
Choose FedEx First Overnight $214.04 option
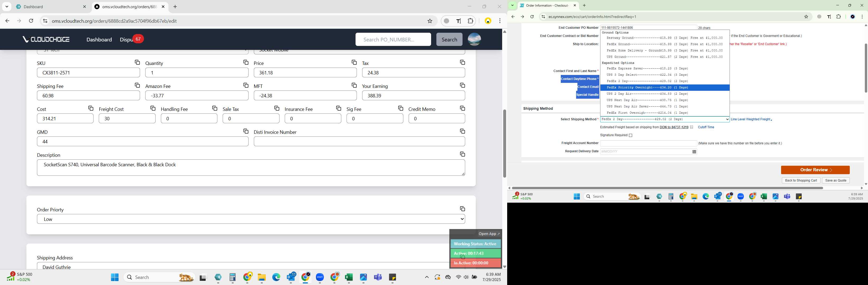click(x=665, y=113)
